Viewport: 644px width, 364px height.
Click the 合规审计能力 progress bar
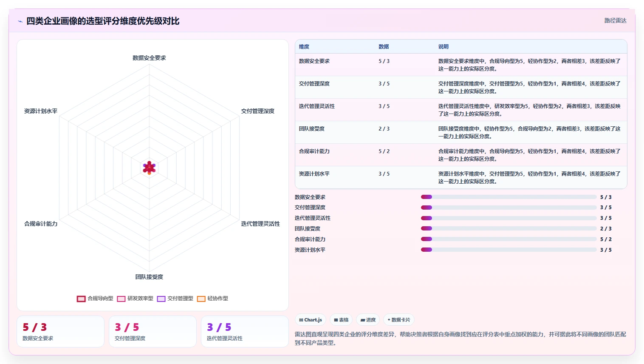point(509,239)
